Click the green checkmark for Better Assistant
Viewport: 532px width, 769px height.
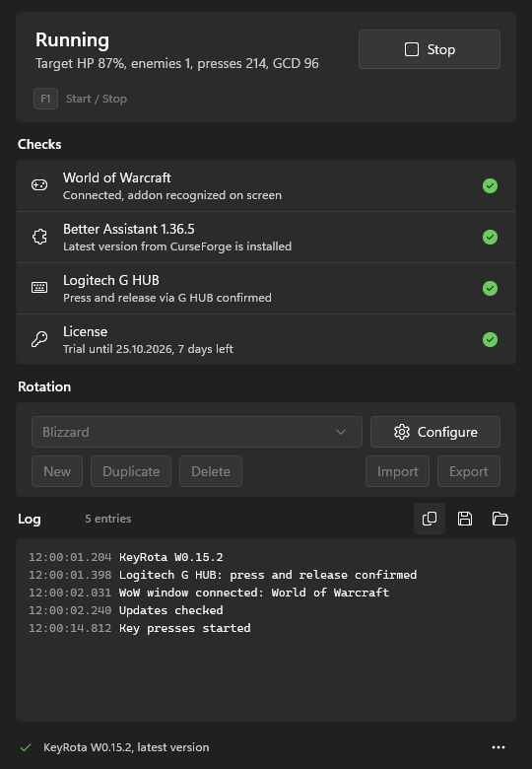(x=490, y=238)
